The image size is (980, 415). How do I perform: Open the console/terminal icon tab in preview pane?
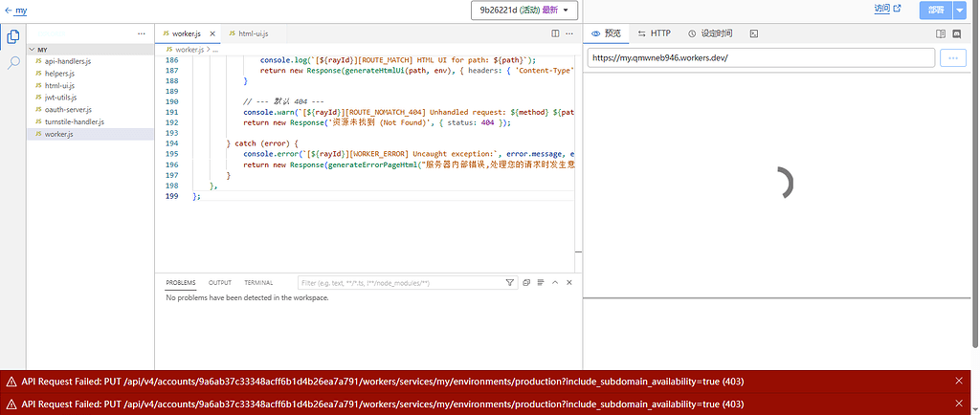point(754,33)
